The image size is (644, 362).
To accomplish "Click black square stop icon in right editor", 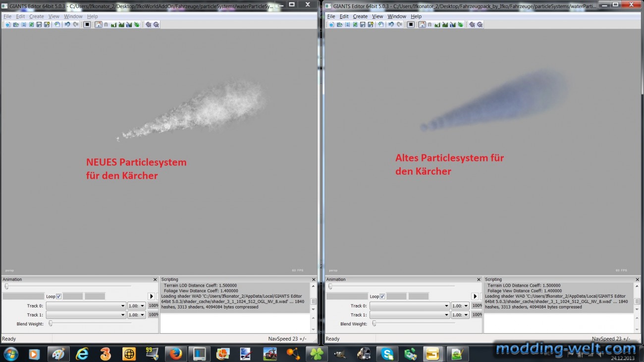I will (x=411, y=24).
